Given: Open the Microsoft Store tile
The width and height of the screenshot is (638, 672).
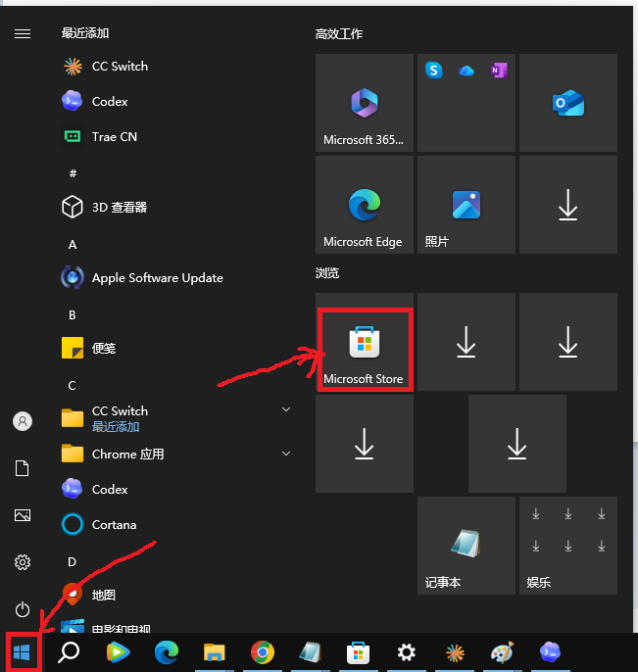Looking at the screenshot, I should point(364,342).
